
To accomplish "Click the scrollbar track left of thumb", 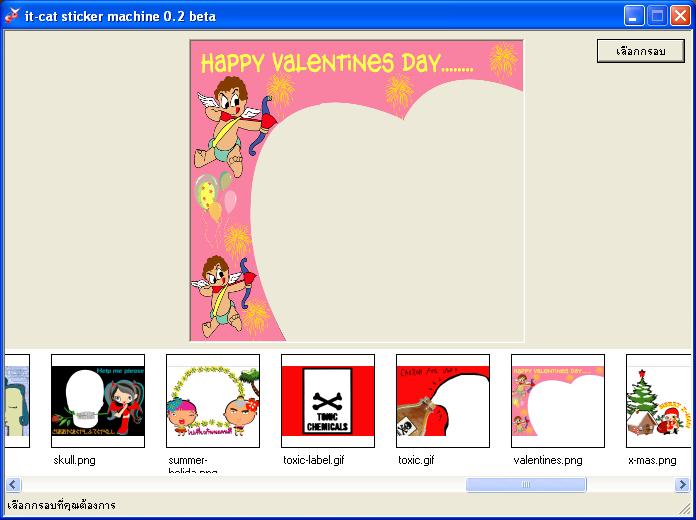I will coord(240,485).
